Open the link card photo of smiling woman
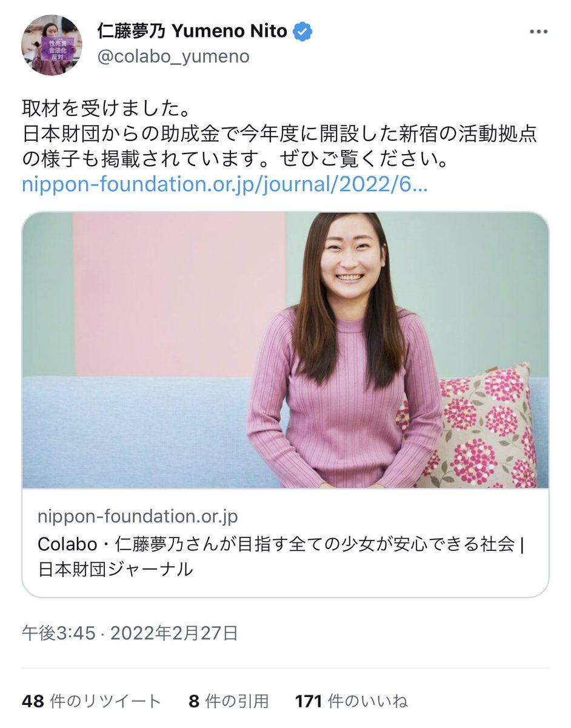This screenshot has height=728, width=571. pyautogui.click(x=285, y=351)
